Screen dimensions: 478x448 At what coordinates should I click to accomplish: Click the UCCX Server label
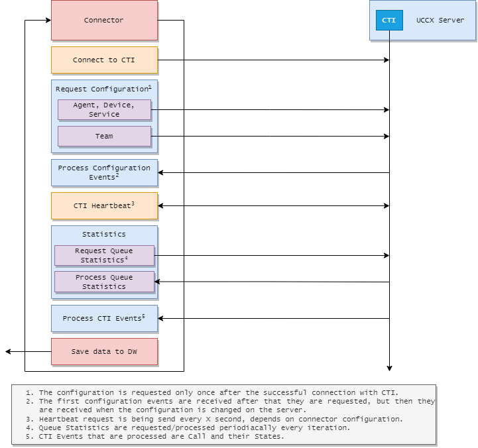click(440, 20)
